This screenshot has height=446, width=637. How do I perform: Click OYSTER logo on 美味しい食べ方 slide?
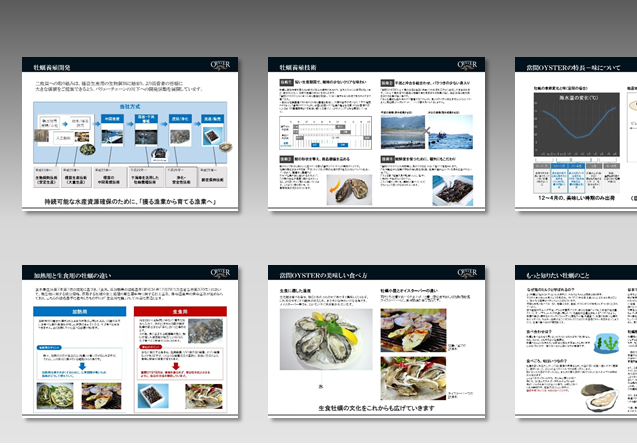467,273
